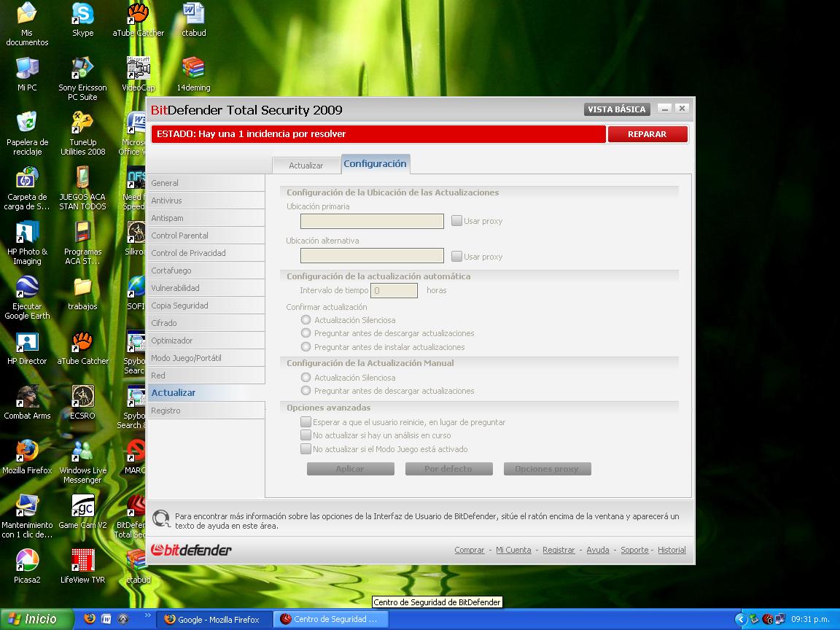Image resolution: width=840 pixels, height=630 pixels.
Task: Launch Combat Arms game shortcut
Action: 27,402
